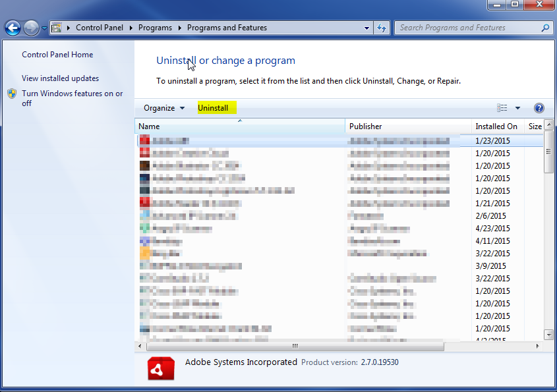The height and width of the screenshot is (392, 557).
Task: Click the horizontal scrollbar thumb
Action: pyautogui.click(x=295, y=346)
